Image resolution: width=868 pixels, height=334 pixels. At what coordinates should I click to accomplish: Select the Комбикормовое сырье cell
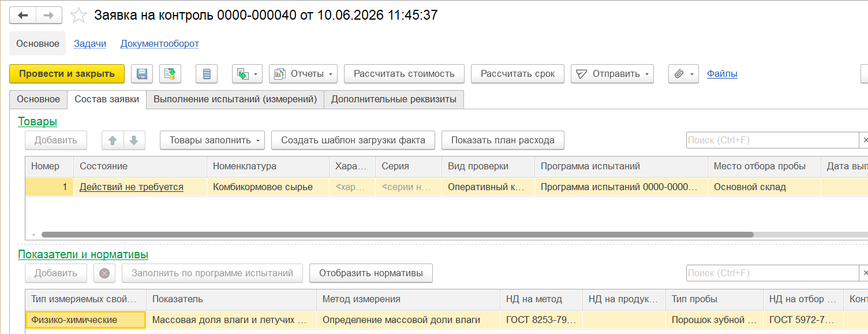tap(268, 187)
